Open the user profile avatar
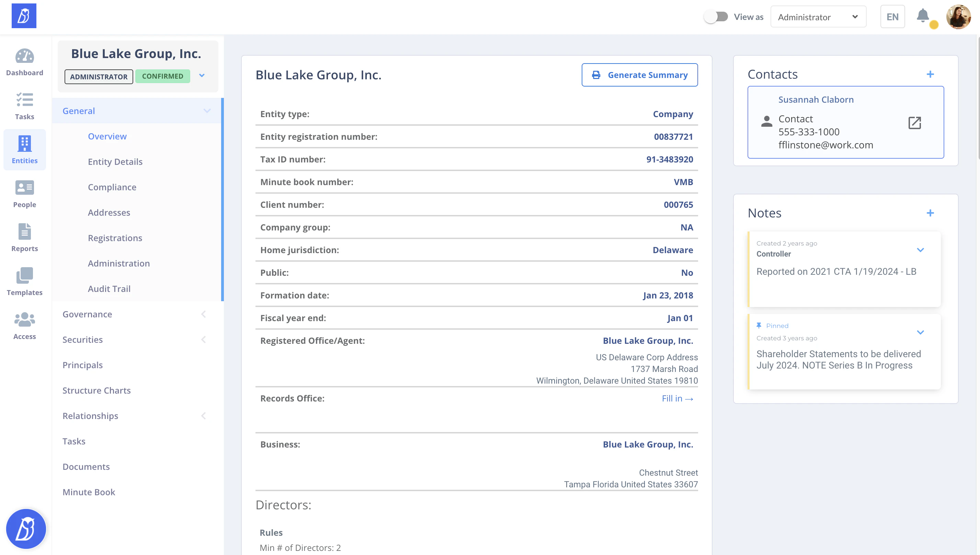 point(958,17)
